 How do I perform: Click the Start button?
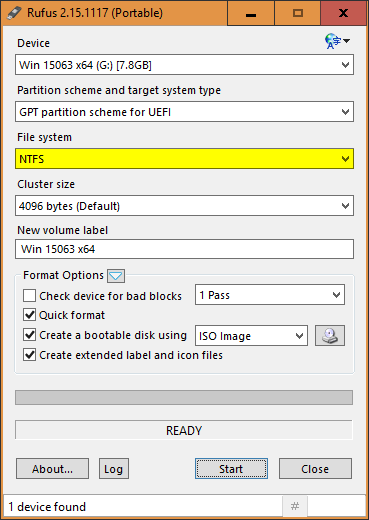tap(231, 469)
